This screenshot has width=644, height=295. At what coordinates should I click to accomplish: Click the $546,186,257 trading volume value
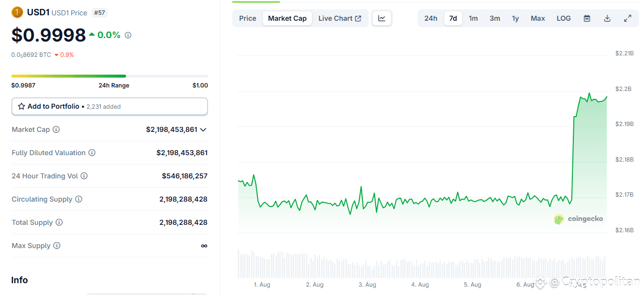tap(185, 176)
